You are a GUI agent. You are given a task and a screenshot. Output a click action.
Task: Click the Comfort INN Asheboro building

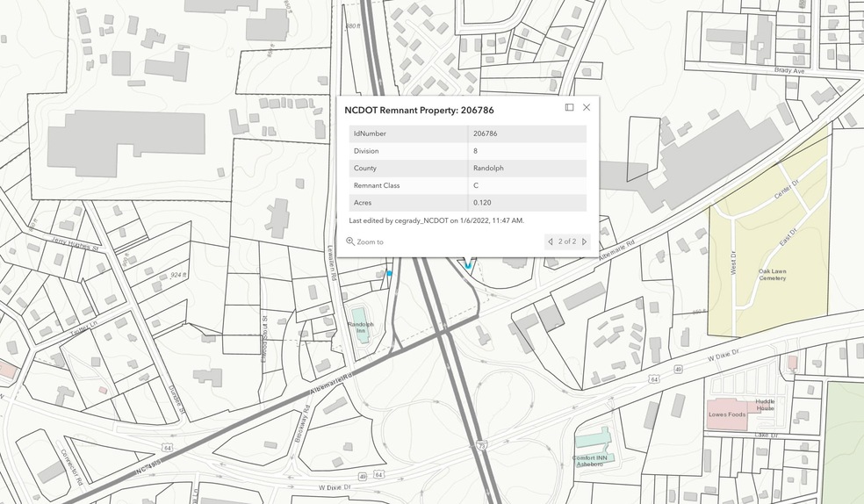pos(594,437)
